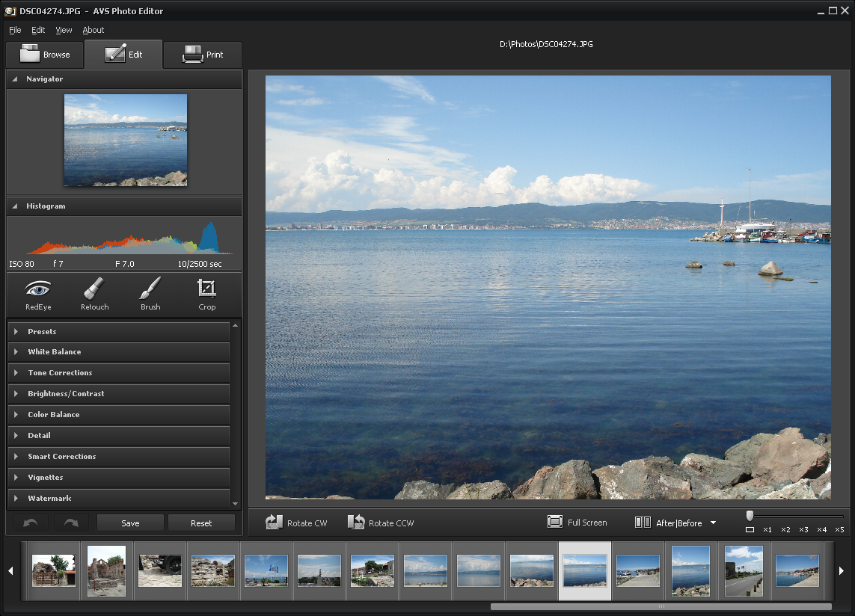Activate the Crop tool
Image resolution: width=855 pixels, height=616 pixels.
point(206,294)
